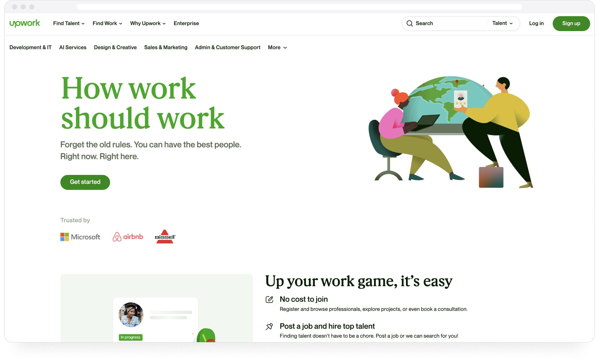The width and height of the screenshot is (599, 364).
Task: Click the In progress status badge
Action: pyautogui.click(x=130, y=337)
